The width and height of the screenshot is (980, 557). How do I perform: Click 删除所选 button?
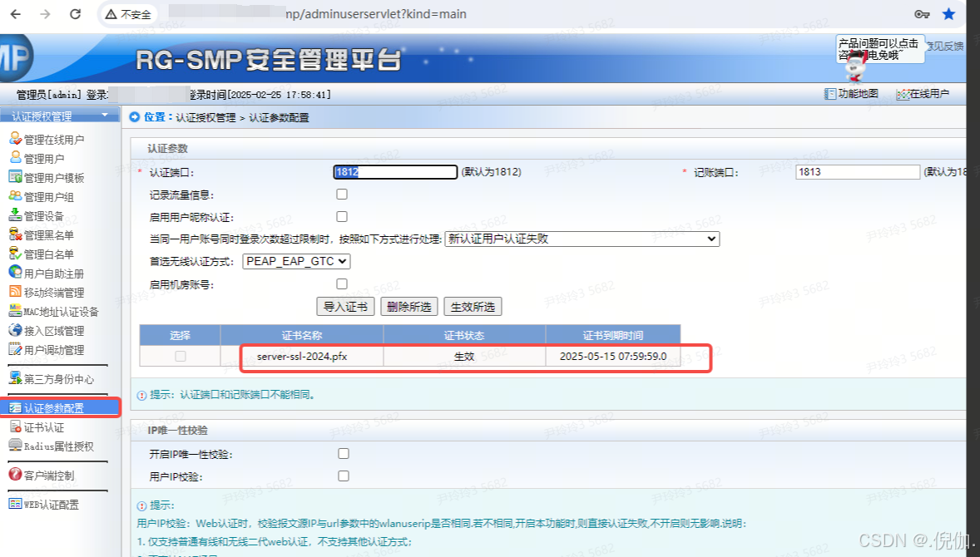click(409, 307)
